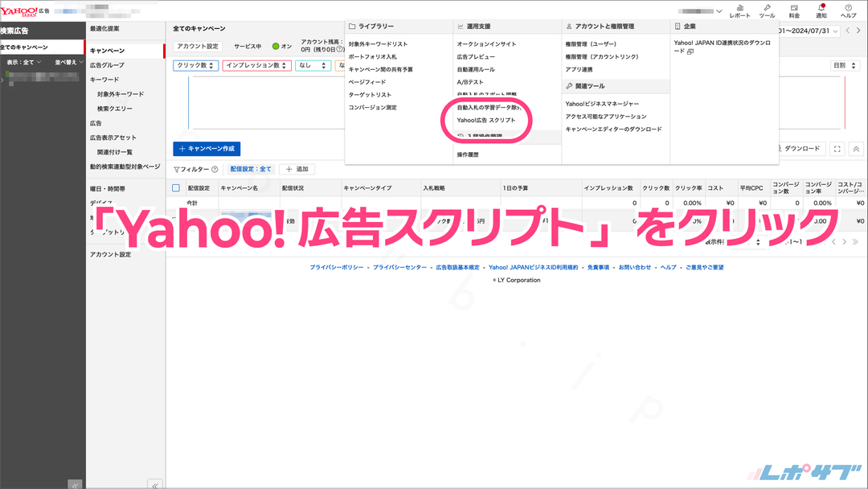
Task: Open 検索クエリー in navigation panel
Action: click(115, 109)
